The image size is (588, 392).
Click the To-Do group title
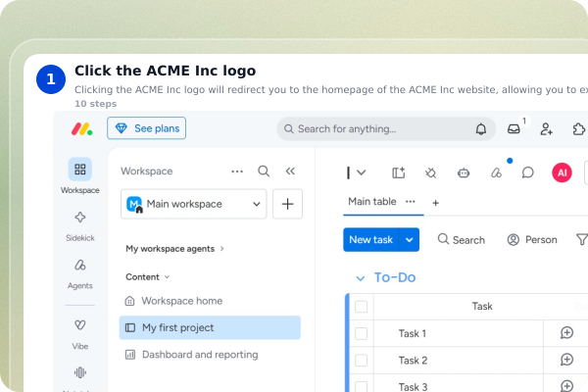pyautogui.click(x=395, y=277)
